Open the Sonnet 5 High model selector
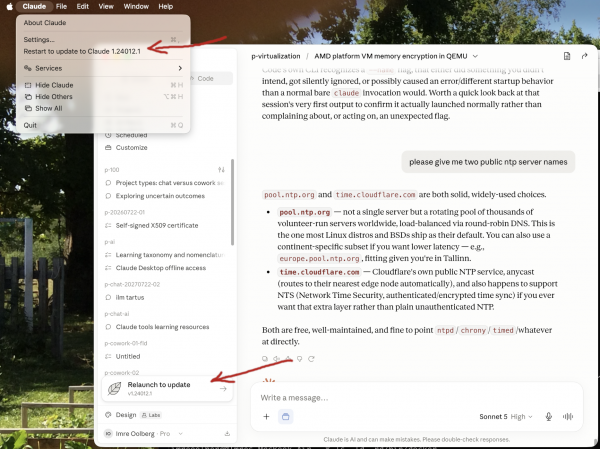600x449 pixels. tap(505, 416)
